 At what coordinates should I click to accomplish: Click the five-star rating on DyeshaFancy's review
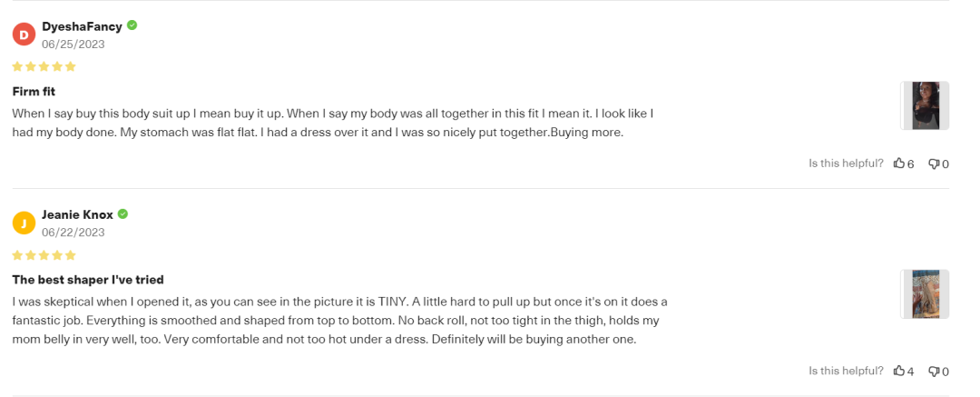point(44,66)
